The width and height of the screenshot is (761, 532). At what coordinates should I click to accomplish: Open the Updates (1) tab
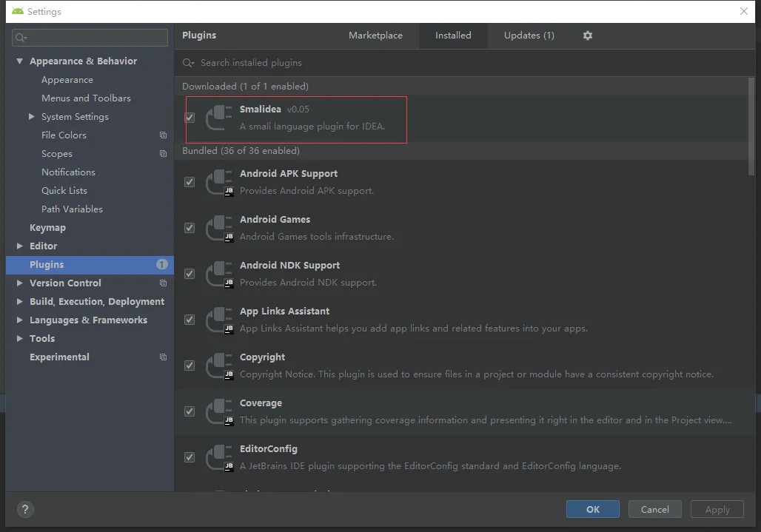coord(529,36)
